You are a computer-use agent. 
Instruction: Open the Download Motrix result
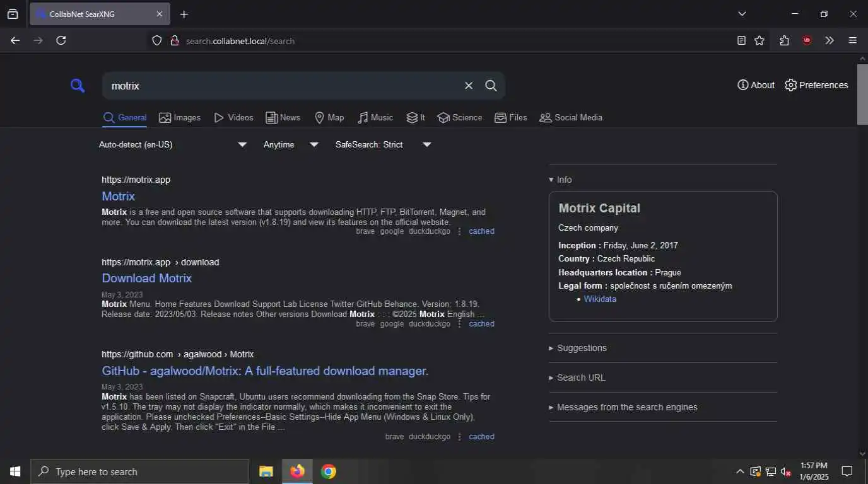146,278
